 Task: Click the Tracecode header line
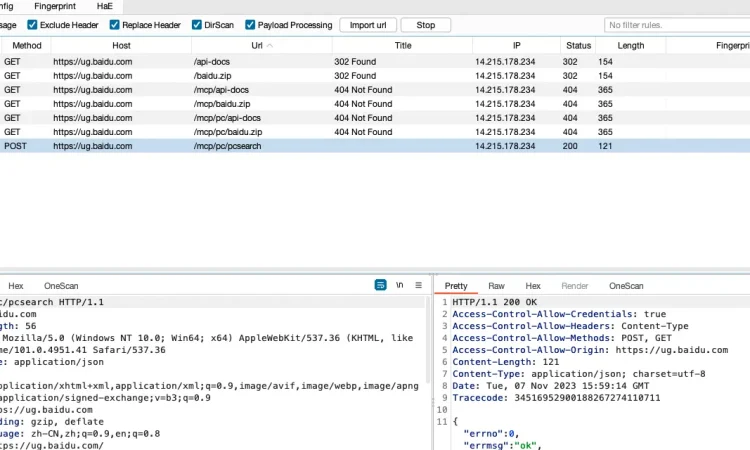click(556, 398)
